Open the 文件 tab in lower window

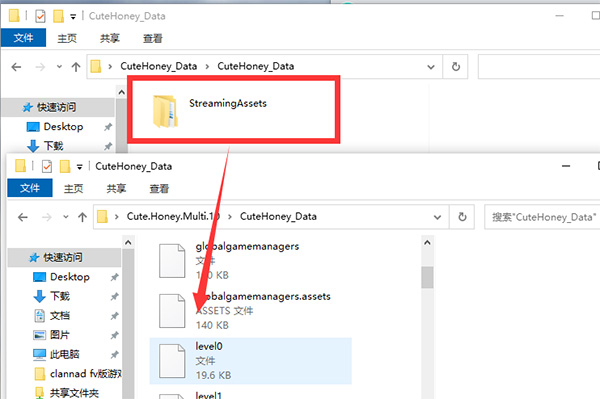click(30, 188)
